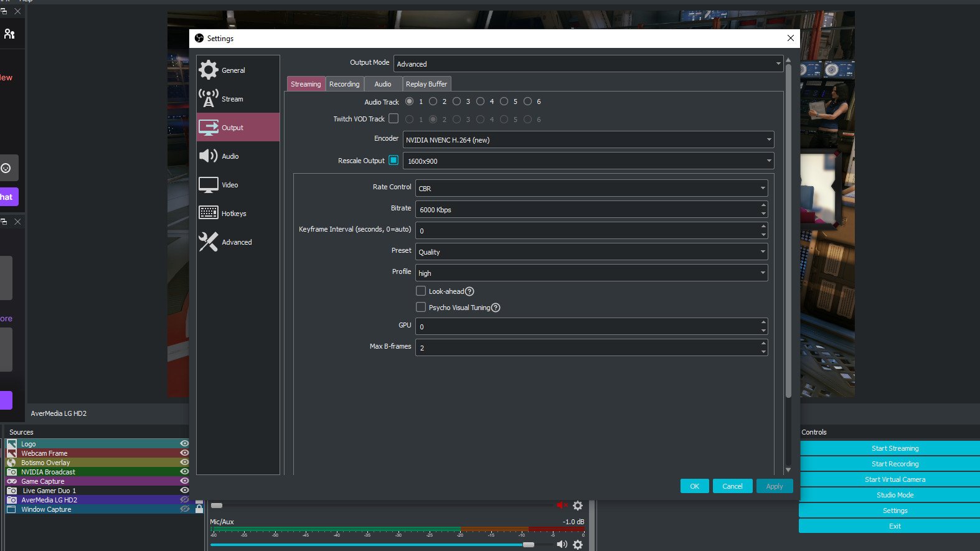
Task: Select streaming Audio Track 3 radio
Action: [456, 101]
